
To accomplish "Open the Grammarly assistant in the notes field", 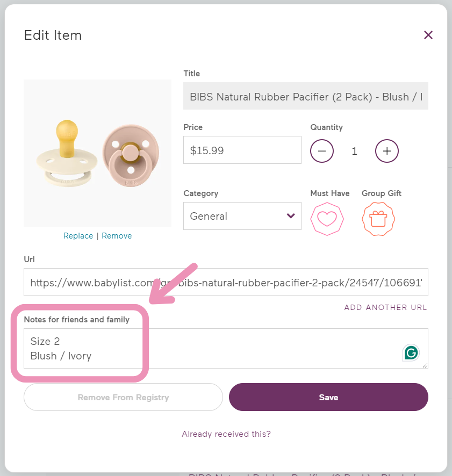I will 412,352.
